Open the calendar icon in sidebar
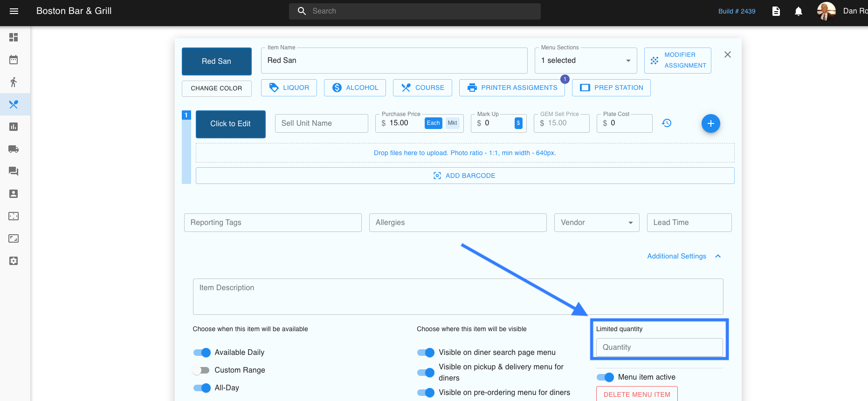This screenshot has height=401, width=868. [x=14, y=60]
